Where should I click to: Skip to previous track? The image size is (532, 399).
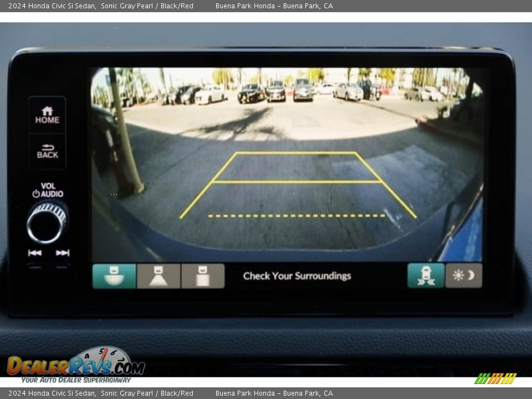pos(34,253)
